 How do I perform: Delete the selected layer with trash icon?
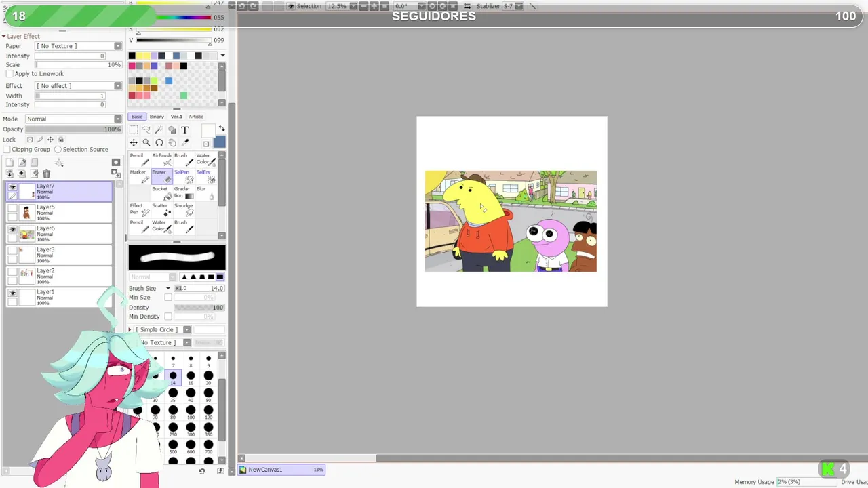[46, 174]
